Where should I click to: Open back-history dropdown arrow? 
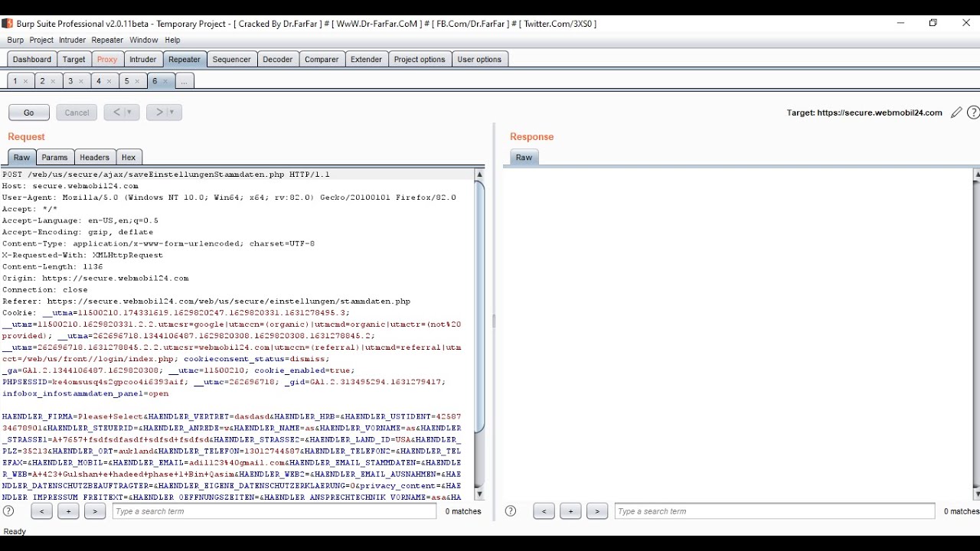coord(129,112)
